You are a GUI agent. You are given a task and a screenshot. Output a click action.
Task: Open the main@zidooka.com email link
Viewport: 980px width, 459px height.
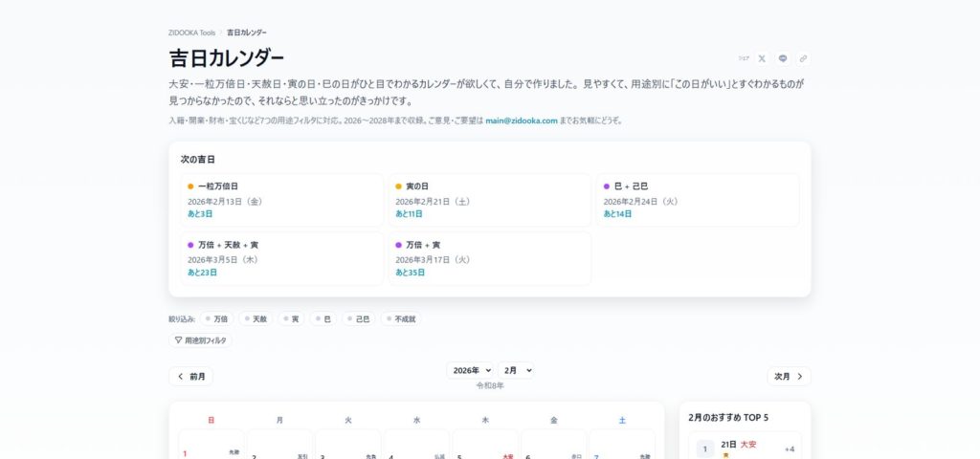coord(521,120)
